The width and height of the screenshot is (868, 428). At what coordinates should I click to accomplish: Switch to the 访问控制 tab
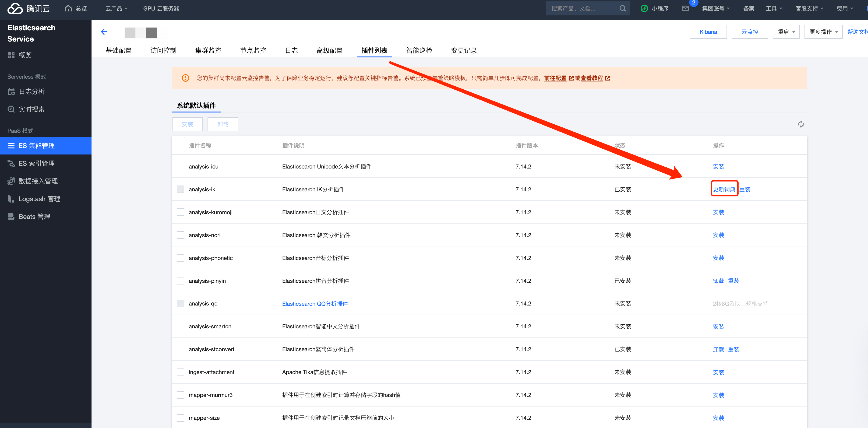click(163, 50)
